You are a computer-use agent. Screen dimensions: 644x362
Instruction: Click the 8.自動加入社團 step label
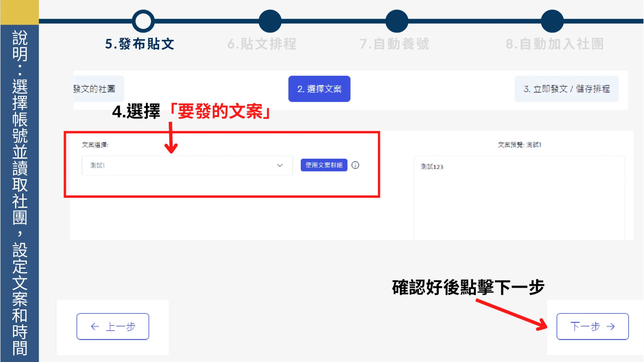point(555,44)
